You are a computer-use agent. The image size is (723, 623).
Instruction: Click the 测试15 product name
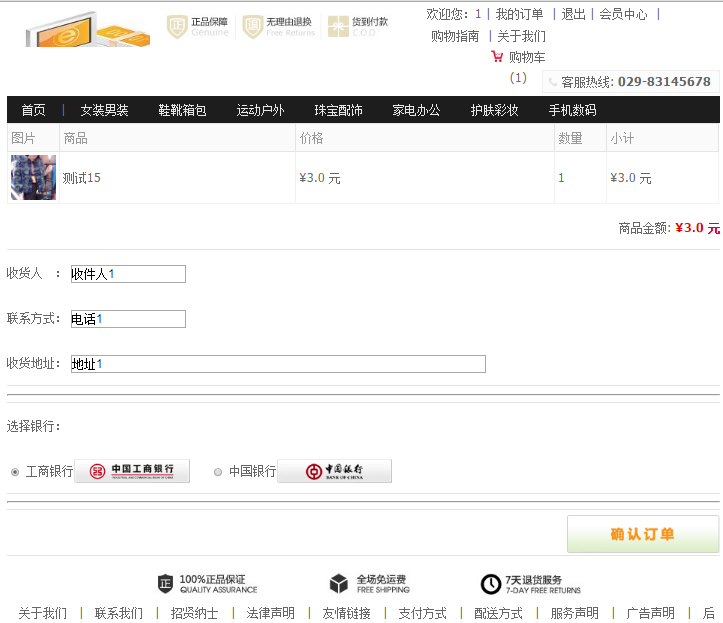(82, 178)
